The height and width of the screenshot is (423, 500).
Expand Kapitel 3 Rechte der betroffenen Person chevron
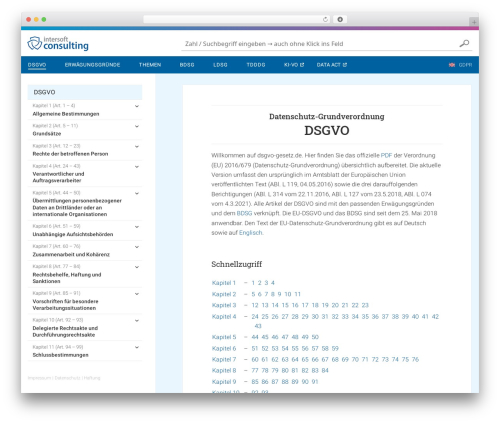pyautogui.click(x=137, y=147)
